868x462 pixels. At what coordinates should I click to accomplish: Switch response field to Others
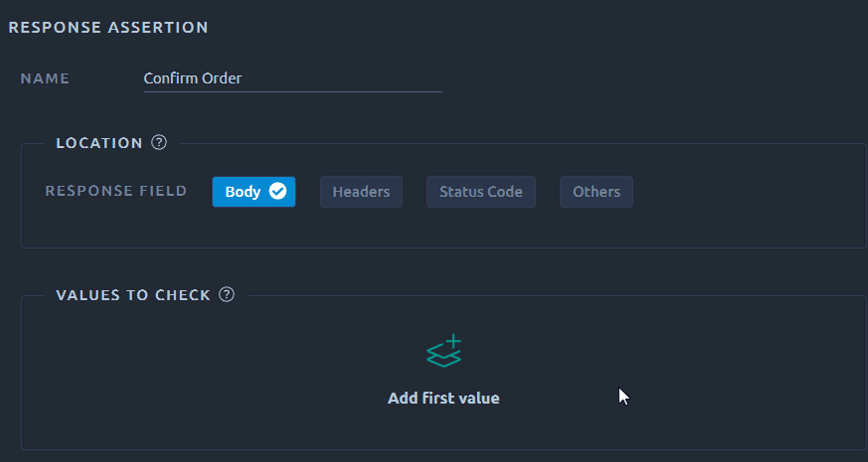point(596,192)
